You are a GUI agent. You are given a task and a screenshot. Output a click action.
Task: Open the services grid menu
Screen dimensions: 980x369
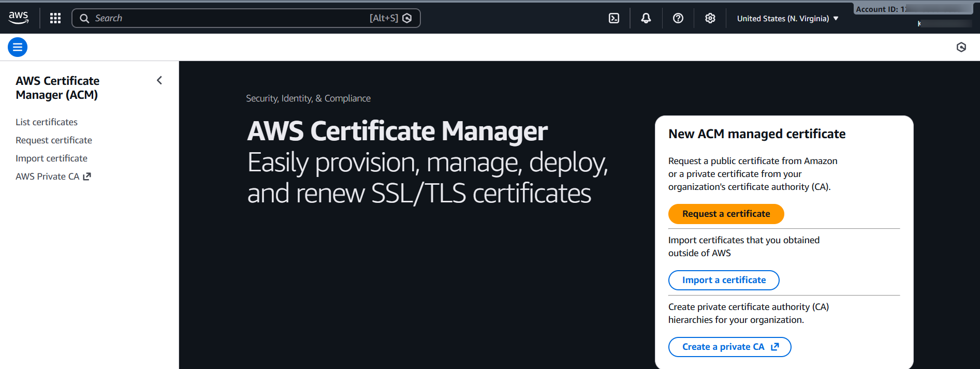(55, 18)
